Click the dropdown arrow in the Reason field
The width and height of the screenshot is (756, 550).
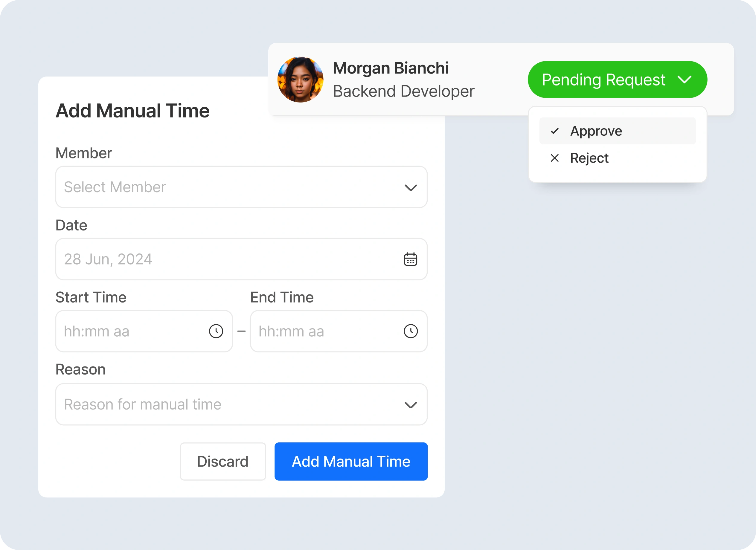pyautogui.click(x=411, y=404)
